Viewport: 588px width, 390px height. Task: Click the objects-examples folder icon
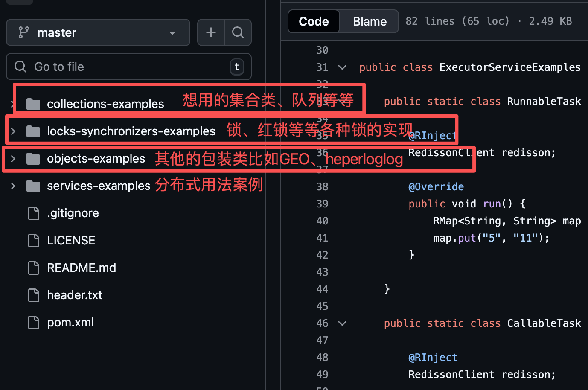[33, 158]
